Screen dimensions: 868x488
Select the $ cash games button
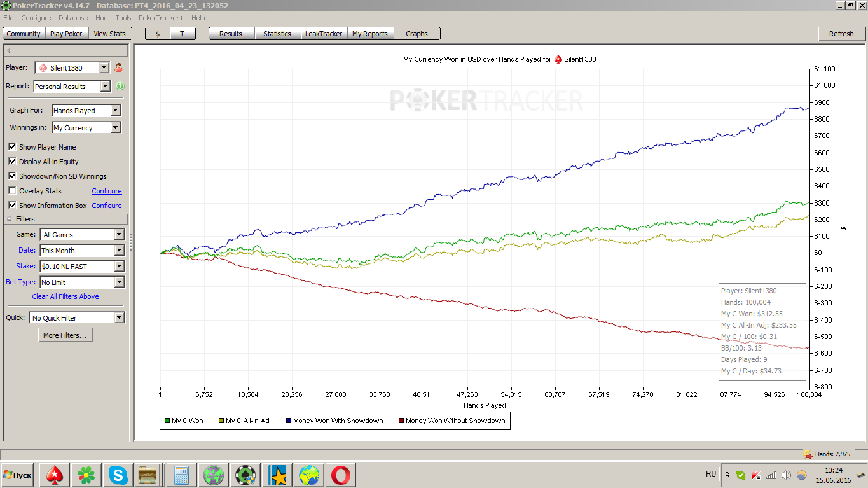click(158, 34)
